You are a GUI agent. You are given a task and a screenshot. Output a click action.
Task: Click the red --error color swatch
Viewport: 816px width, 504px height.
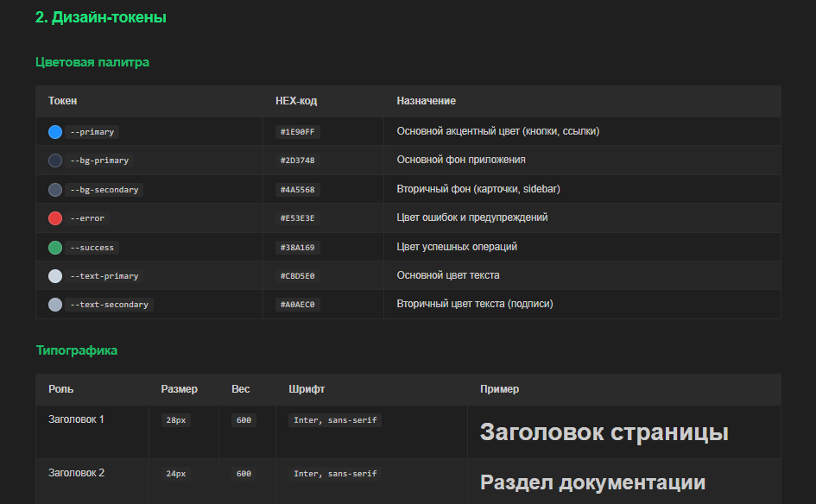55,218
